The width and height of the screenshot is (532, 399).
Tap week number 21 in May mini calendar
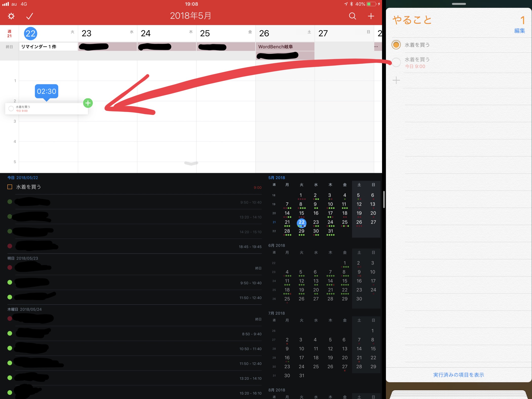click(274, 222)
